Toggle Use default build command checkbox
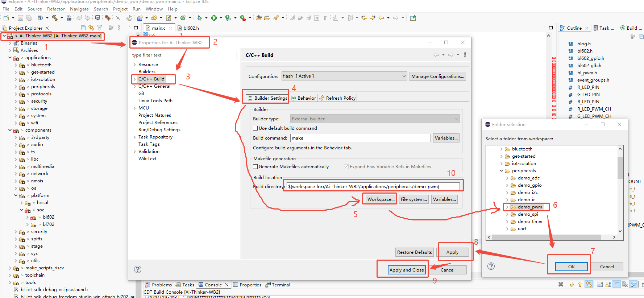 [x=255, y=128]
